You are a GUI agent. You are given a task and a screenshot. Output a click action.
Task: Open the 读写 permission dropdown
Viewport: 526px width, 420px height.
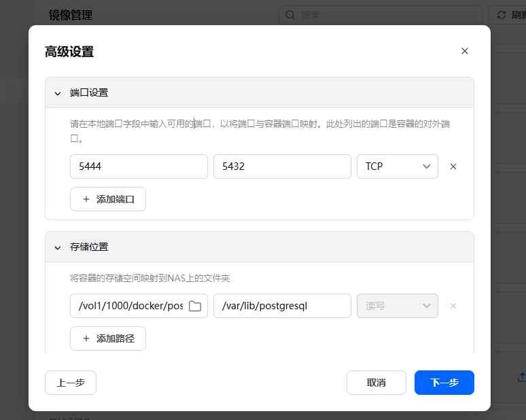click(398, 306)
